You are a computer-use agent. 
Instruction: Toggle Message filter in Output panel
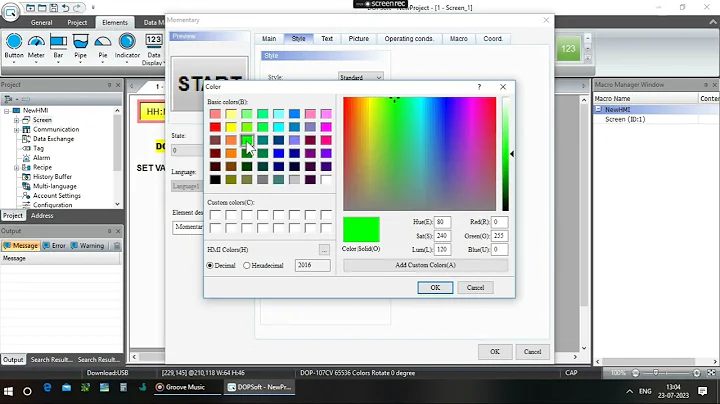pyautogui.click(x=21, y=246)
